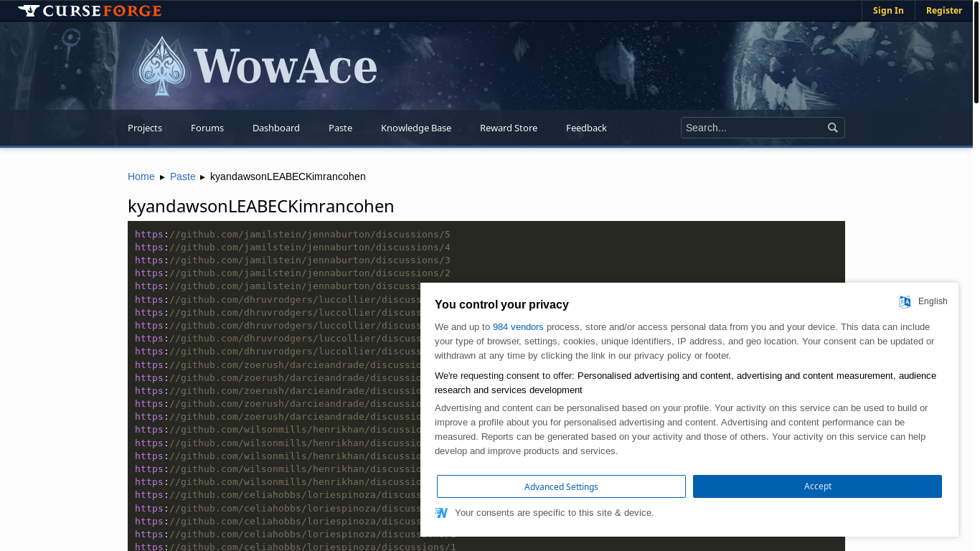This screenshot has width=980, height=551.
Task: Click the page vertical scrollbar
Action: (x=976, y=52)
